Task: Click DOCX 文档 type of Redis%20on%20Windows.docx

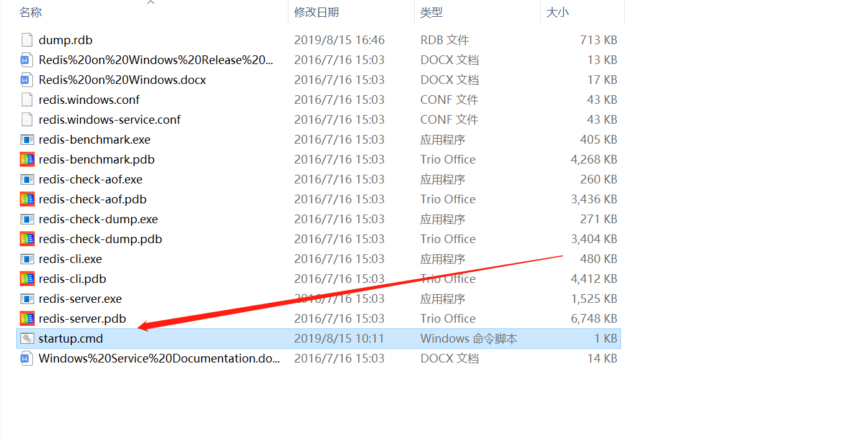Action: (450, 80)
